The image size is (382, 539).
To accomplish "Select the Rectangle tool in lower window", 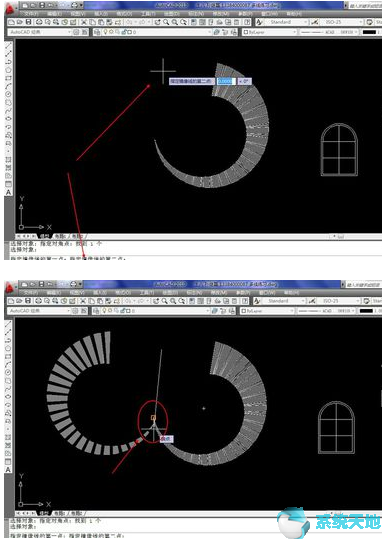I will tap(9, 357).
